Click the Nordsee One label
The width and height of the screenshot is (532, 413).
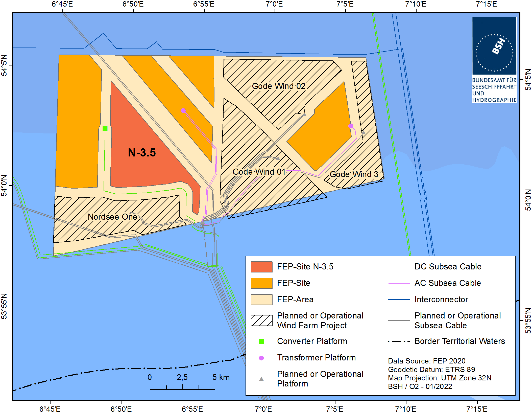click(x=112, y=217)
